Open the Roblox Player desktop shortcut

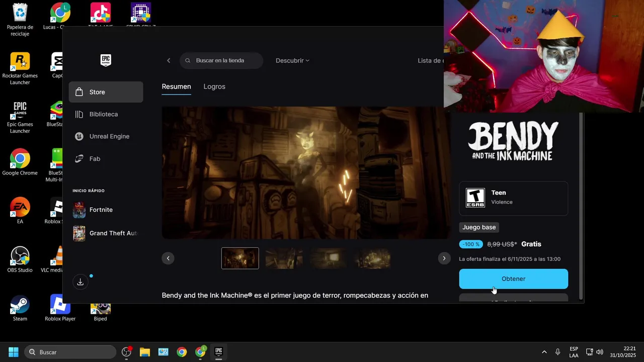point(60,308)
